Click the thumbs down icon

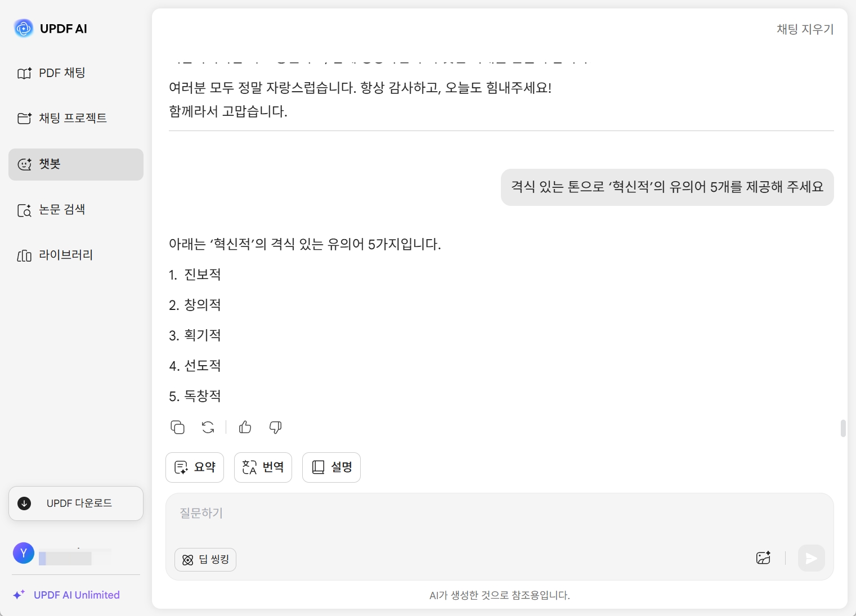coord(275,428)
